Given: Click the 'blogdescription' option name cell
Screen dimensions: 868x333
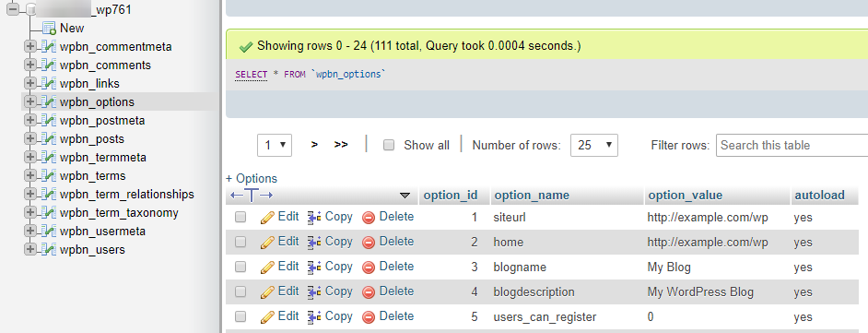Looking at the screenshot, I should pos(534,292).
